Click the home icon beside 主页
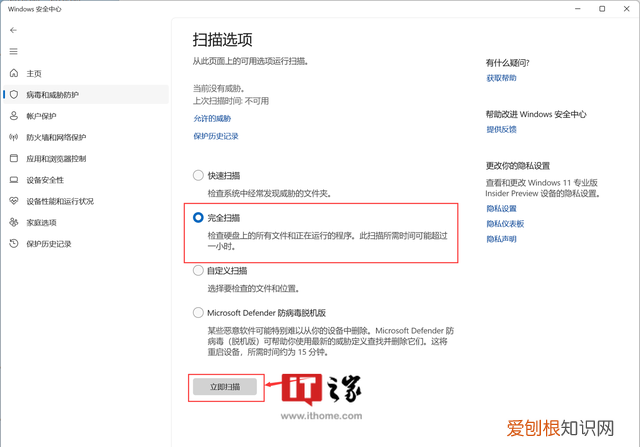640x447 pixels. [14, 73]
